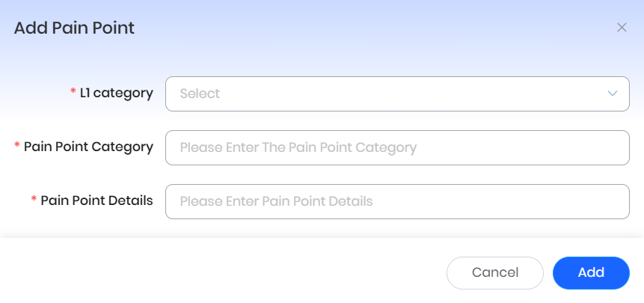Click the 'Pain Point Details' field label
The image size is (644, 303).
(x=96, y=201)
